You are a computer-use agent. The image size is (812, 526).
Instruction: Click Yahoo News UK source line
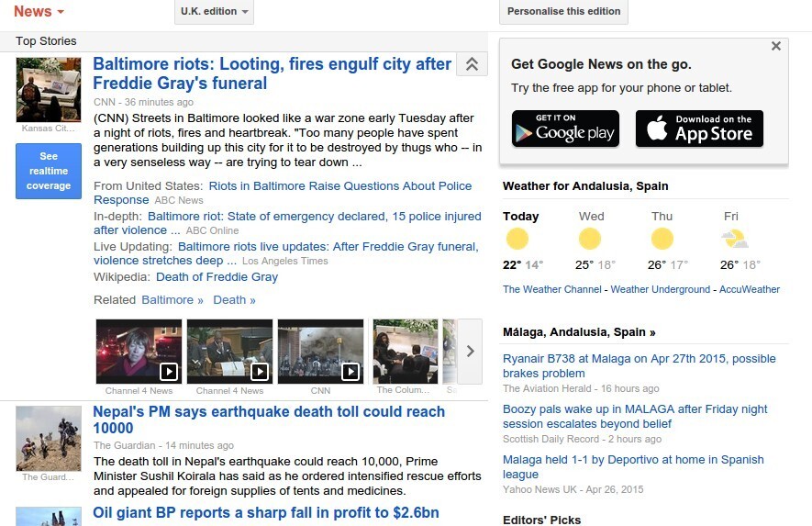click(573, 489)
